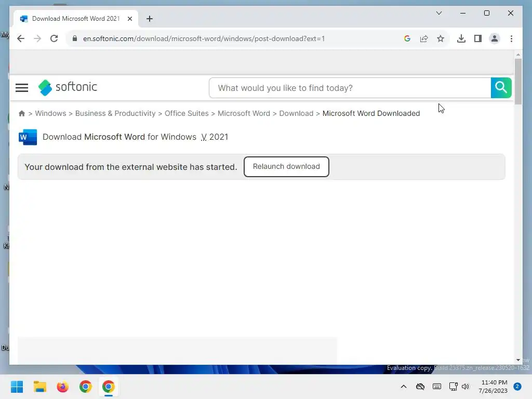532x399 pixels.
Task: Click the download started message text
Action: (x=131, y=167)
